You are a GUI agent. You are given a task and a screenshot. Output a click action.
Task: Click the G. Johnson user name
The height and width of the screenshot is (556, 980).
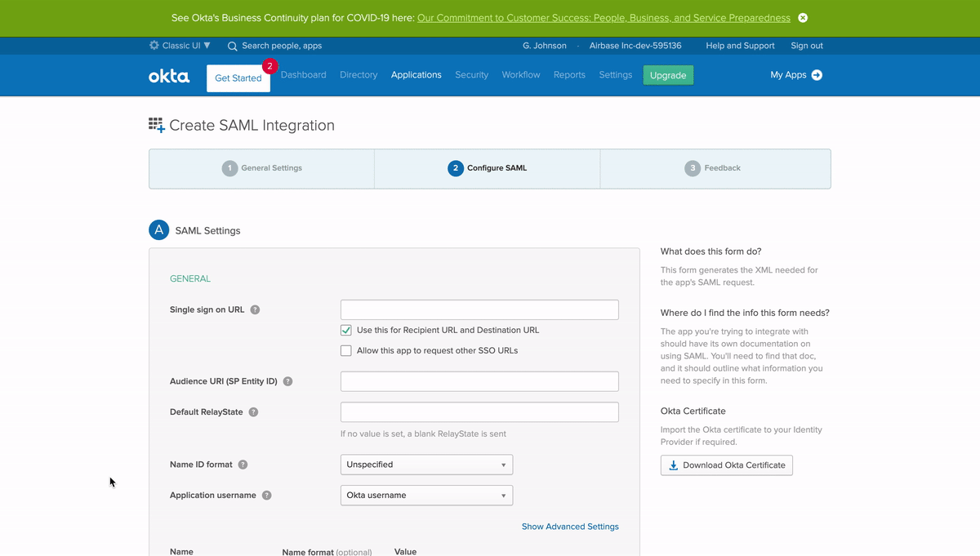[545, 46]
